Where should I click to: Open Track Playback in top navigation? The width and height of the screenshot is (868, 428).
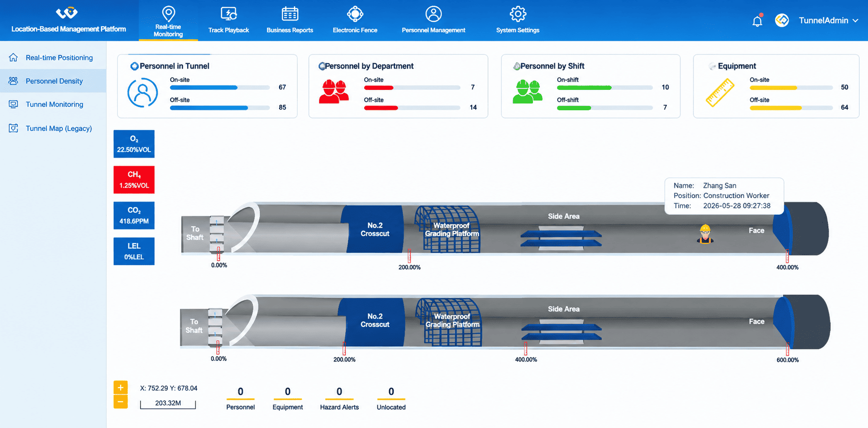point(229,20)
